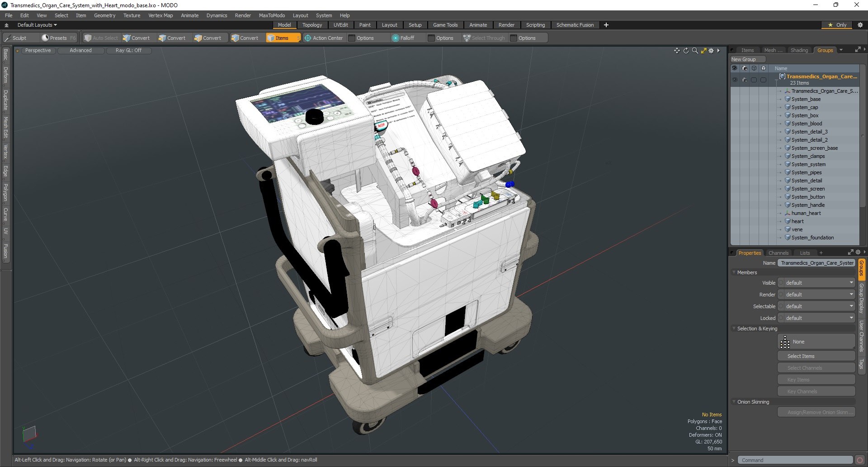
Task: Click the keying mode dots icon labeled None
Action: 785,342
